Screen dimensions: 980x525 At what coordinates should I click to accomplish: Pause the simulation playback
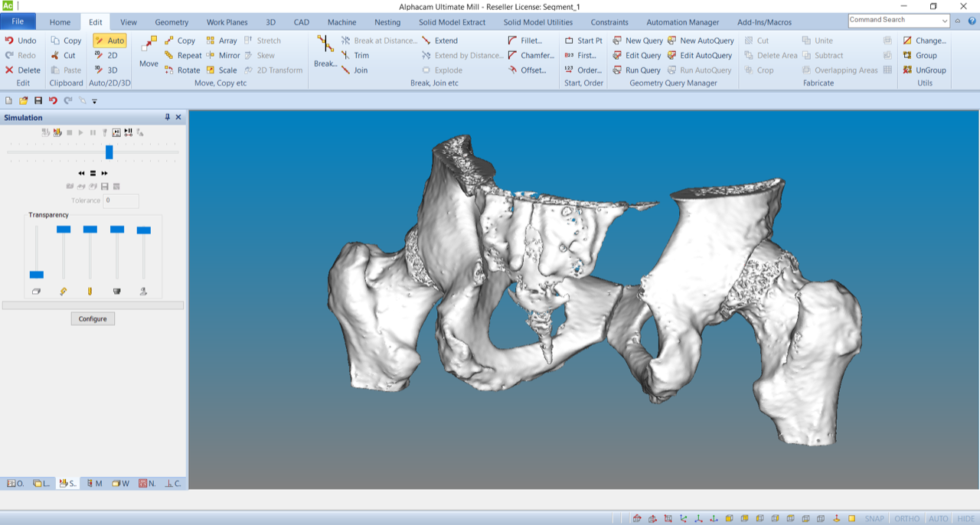(92, 132)
